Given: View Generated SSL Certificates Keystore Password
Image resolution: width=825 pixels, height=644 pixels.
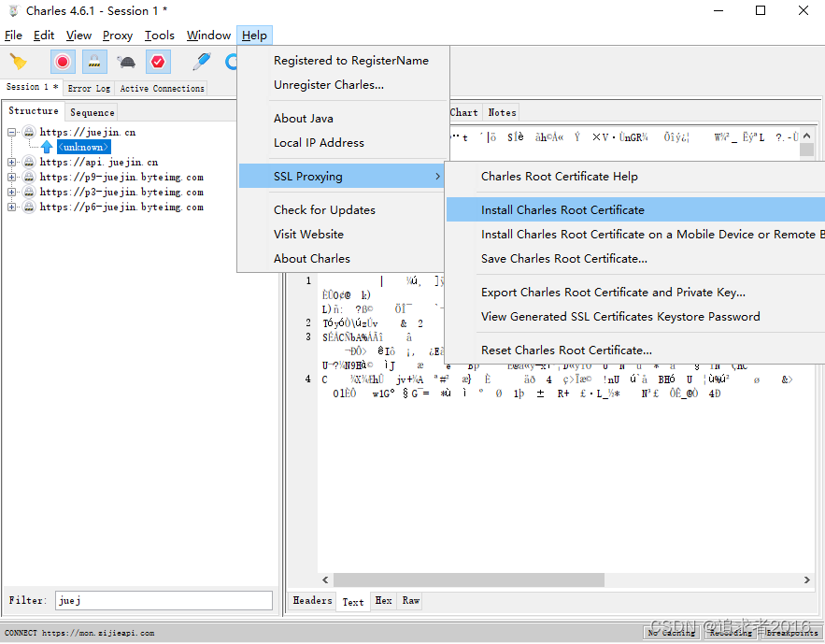Looking at the screenshot, I should (635, 316).
